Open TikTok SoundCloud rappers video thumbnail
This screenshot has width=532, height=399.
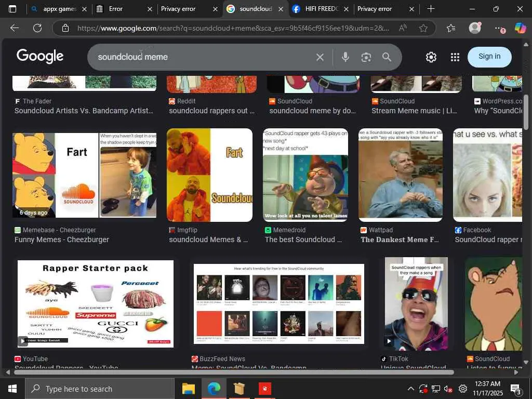tap(416, 304)
